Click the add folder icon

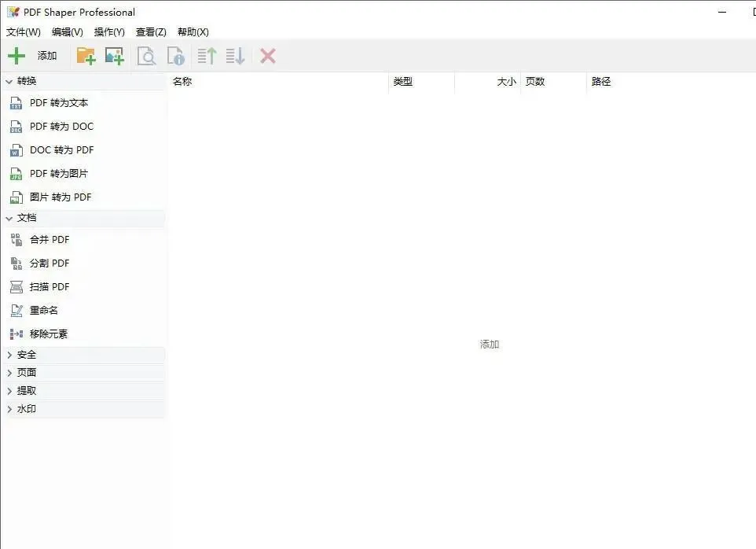[x=86, y=56]
